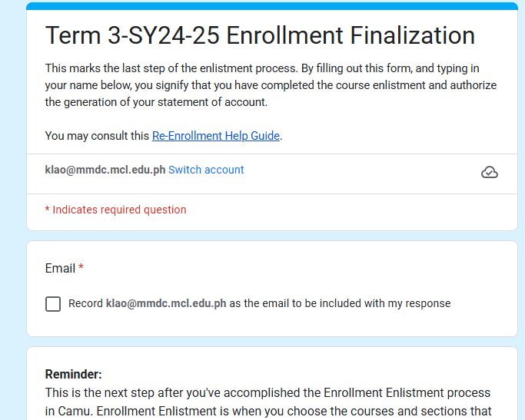525x420 pixels.
Task: Click the 'You may consult this' text
Action: pos(97,136)
